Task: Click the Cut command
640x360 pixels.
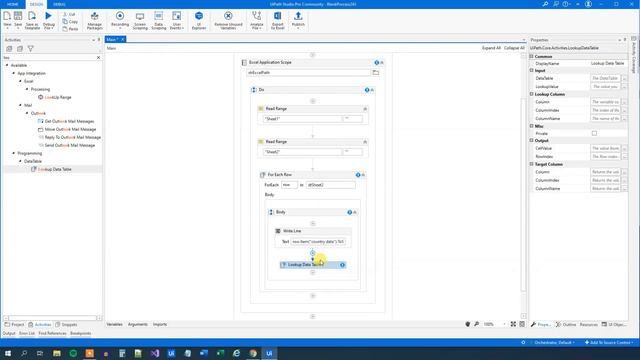Action: click(69, 14)
